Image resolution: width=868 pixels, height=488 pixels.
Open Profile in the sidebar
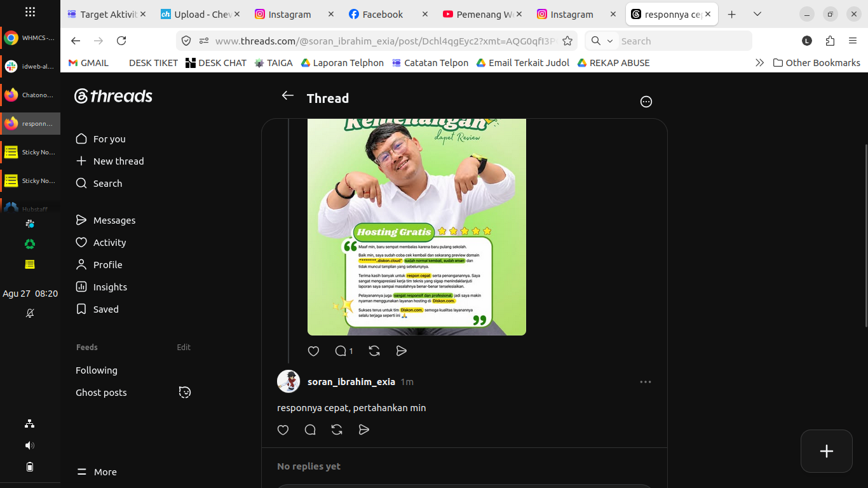(x=99, y=265)
